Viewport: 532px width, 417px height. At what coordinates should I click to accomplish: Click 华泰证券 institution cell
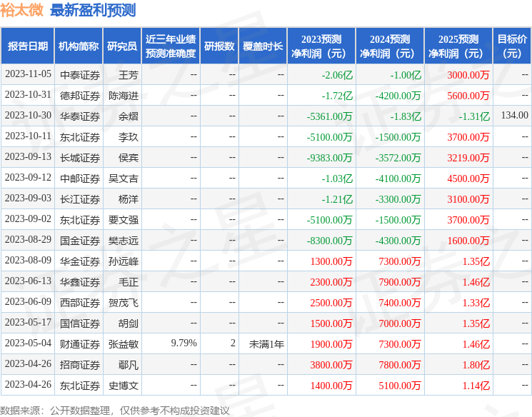pyautogui.click(x=80, y=116)
